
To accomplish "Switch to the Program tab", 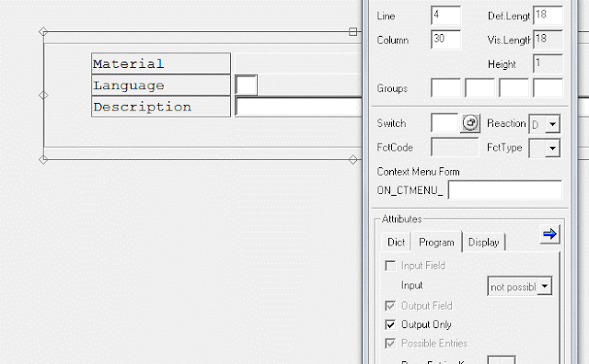I will point(436,242).
